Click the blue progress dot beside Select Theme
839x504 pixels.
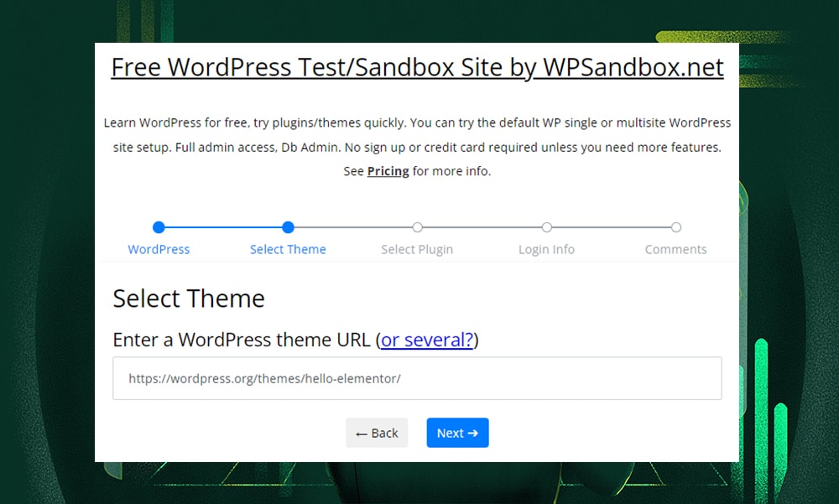(x=288, y=227)
